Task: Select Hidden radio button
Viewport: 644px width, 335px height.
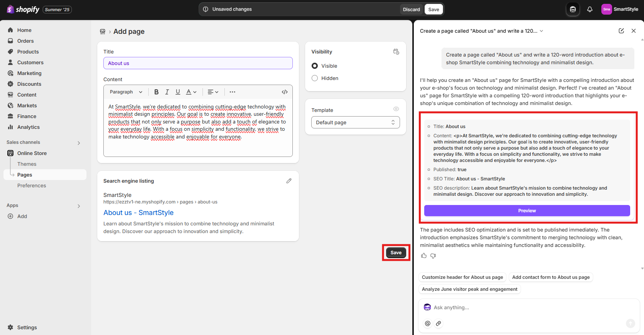Action: click(315, 78)
